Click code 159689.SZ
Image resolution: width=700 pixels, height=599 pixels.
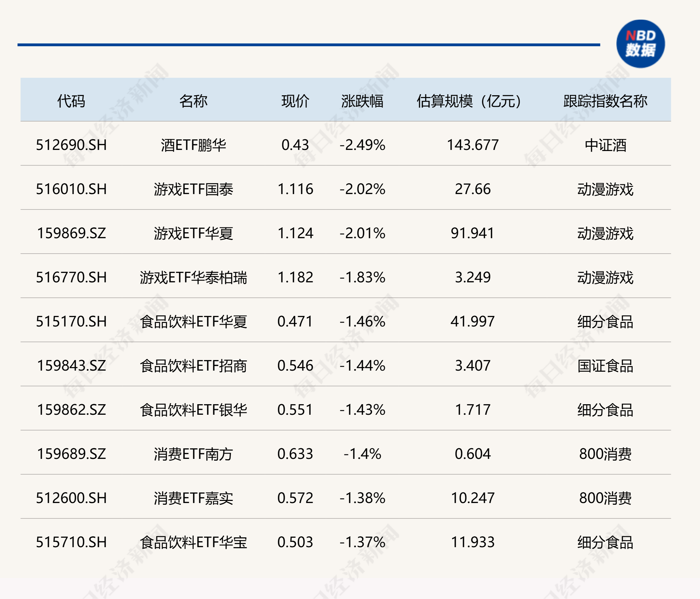tap(71, 454)
